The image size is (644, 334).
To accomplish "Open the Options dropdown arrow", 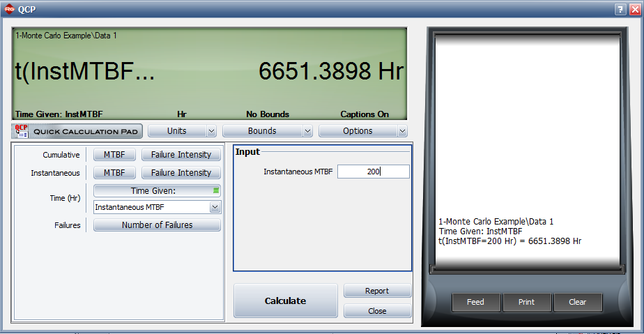I will click(x=403, y=131).
